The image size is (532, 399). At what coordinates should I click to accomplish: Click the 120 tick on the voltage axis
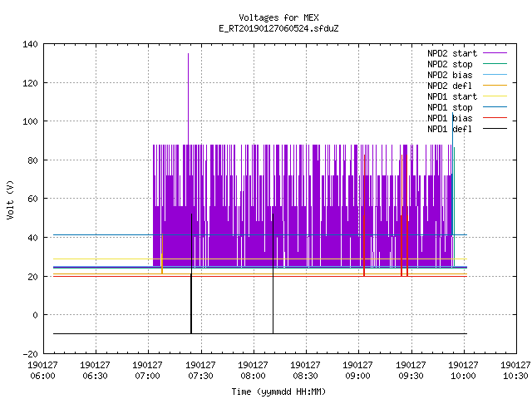tap(30, 83)
